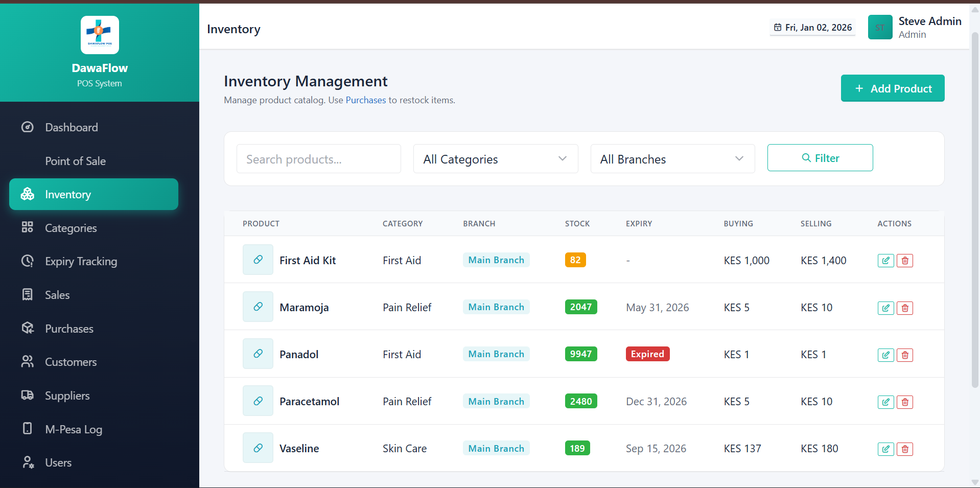The width and height of the screenshot is (980, 488).
Task: Click the product image placeholder for Maramoja
Action: [x=258, y=307]
